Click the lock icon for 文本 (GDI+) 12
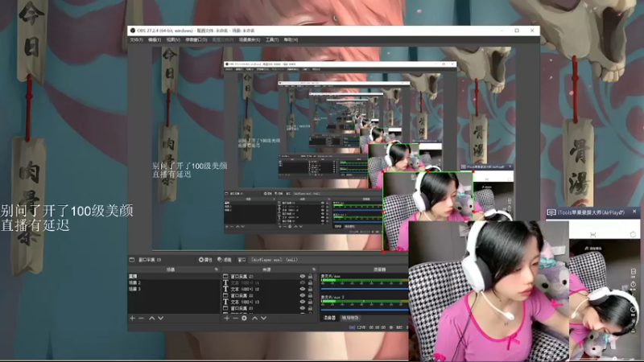Viewport: 644px width, 362px height. [310, 289]
